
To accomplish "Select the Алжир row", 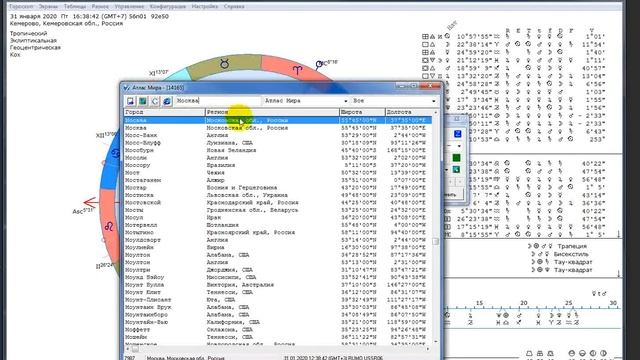I will (x=278, y=180).
